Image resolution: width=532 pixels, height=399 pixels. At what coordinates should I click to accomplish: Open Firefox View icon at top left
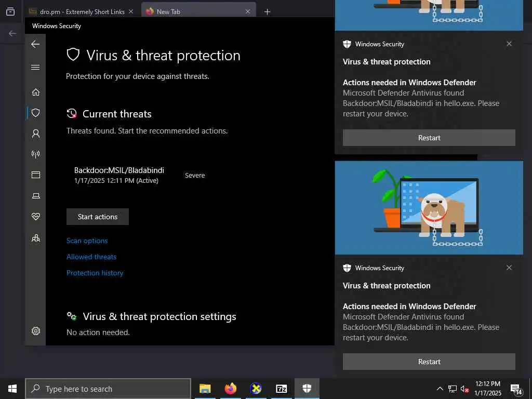(x=10, y=12)
